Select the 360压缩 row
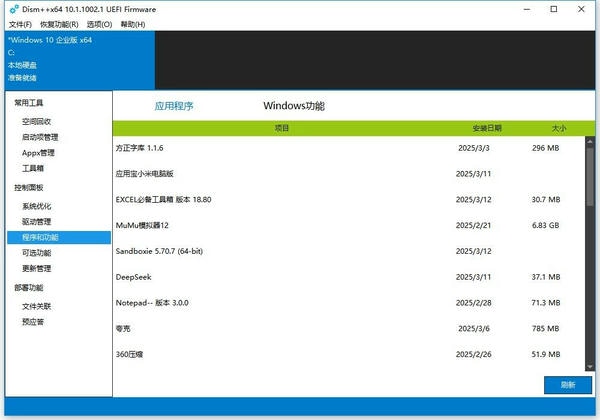The height and width of the screenshot is (420, 600). tap(349, 355)
